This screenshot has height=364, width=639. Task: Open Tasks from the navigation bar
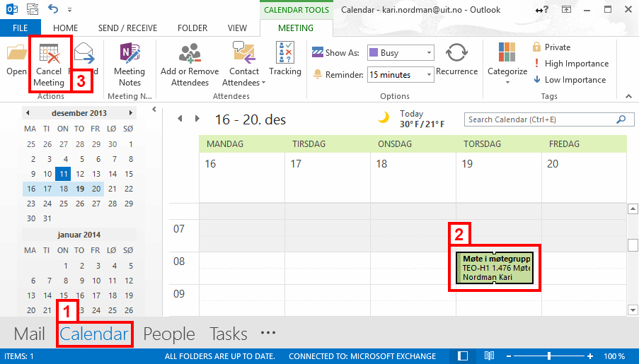point(228,334)
